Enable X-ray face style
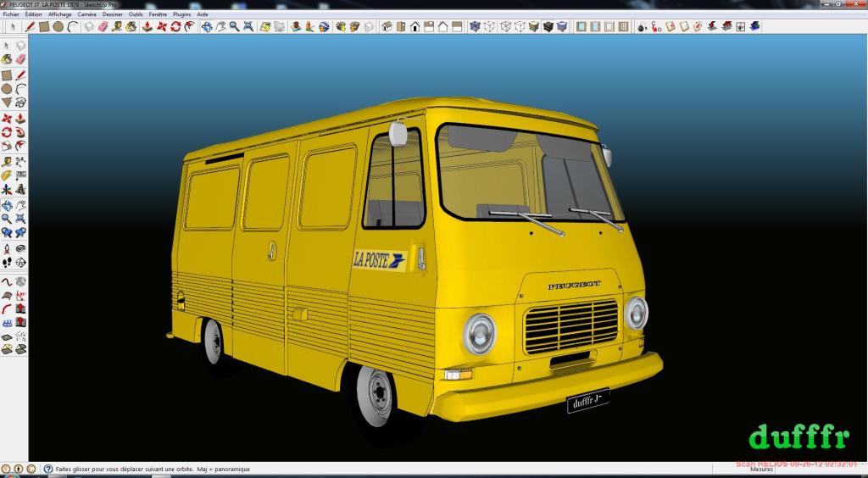This screenshot has width=868, height=478. coord(475,26)
